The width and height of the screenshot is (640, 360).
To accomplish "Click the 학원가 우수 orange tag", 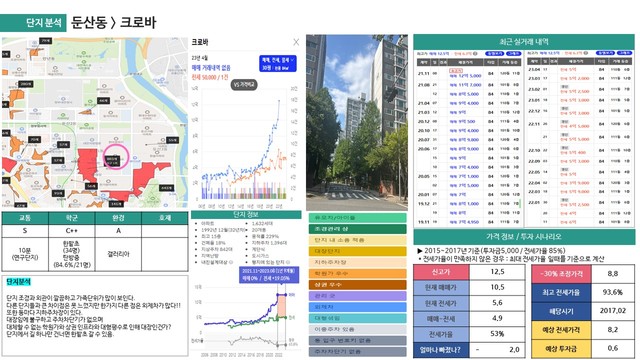I will pos(358,273).
